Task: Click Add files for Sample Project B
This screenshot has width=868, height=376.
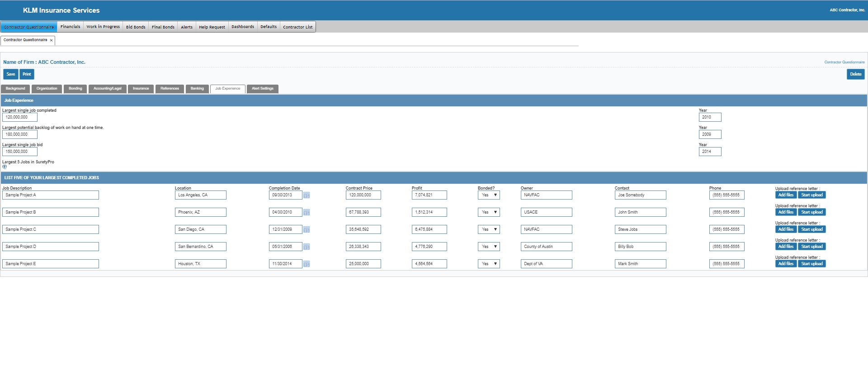Action: [786, 212]
